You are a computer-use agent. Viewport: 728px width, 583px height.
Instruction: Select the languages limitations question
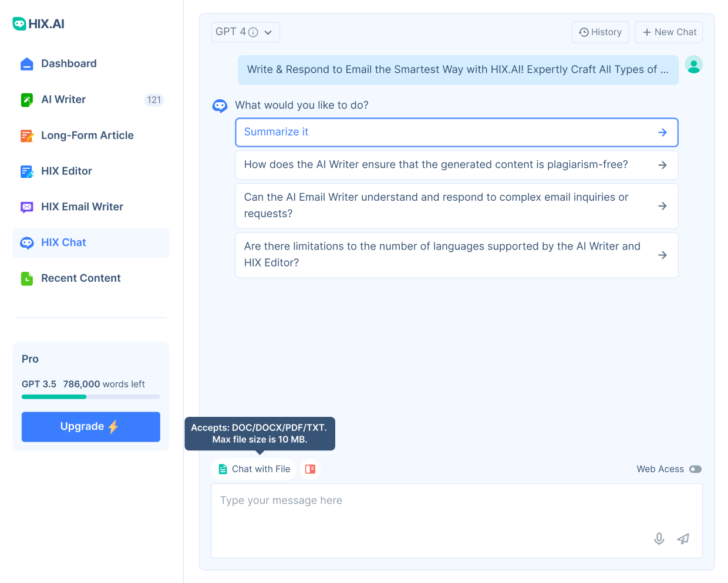point(457,255)
